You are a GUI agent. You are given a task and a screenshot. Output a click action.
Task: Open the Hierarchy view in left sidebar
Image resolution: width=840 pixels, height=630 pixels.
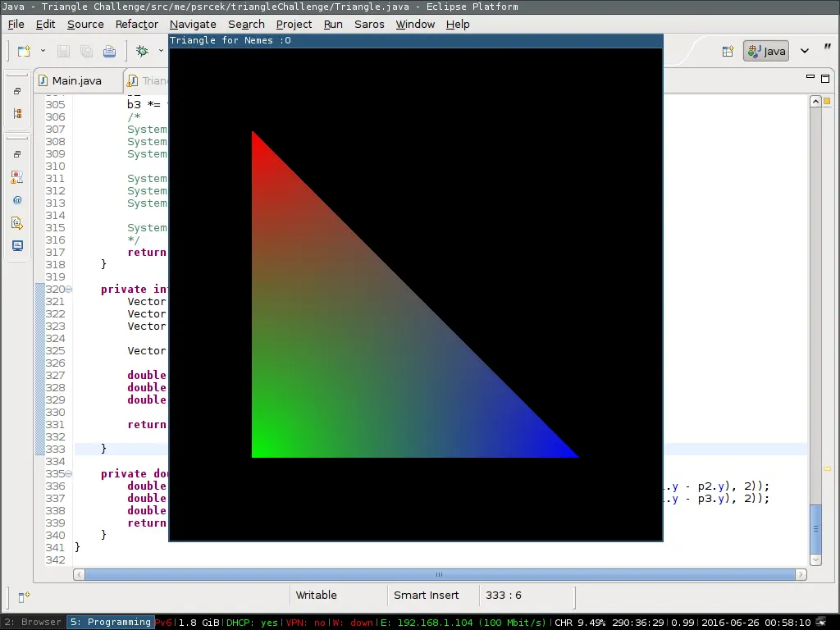[17, 114]
